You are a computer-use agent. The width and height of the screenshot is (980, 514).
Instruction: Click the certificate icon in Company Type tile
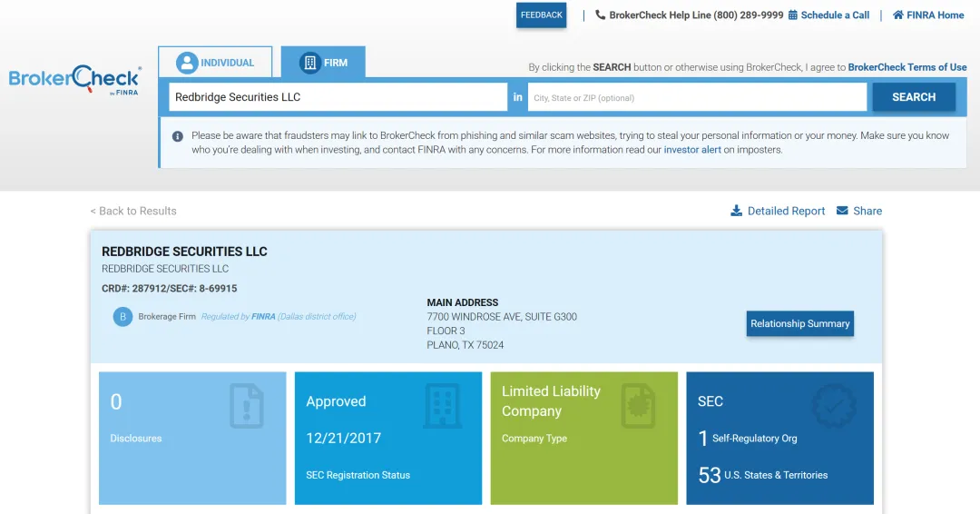(638, 406)
